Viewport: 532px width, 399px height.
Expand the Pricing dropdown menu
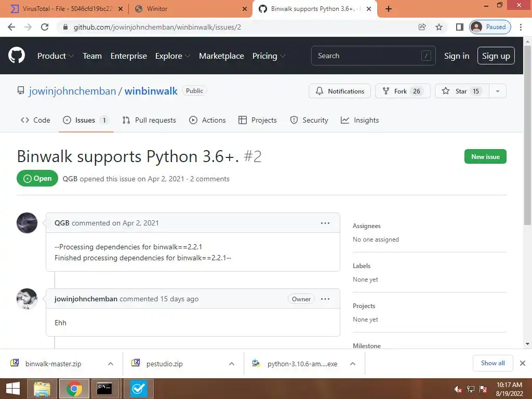pyautogui.click(x=269, y=56)
